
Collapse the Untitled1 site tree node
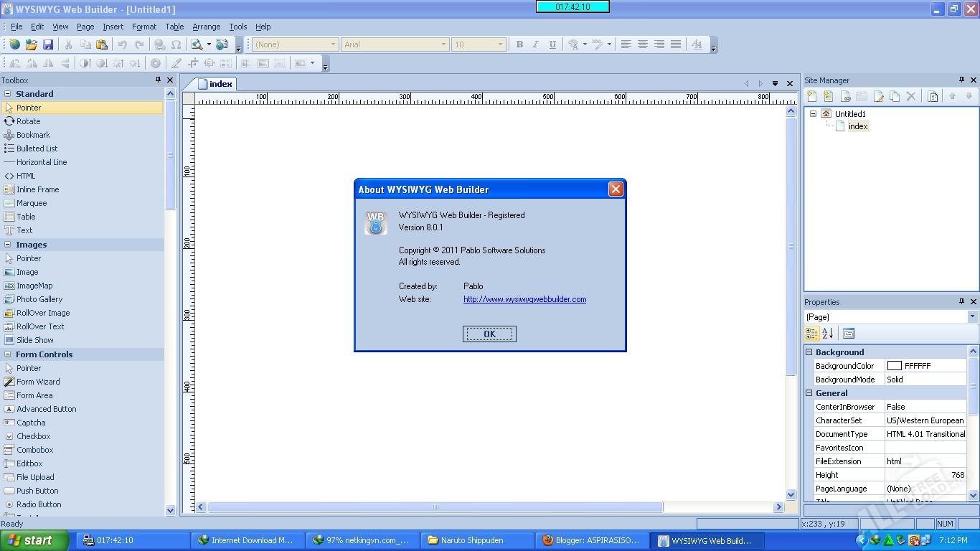coord(813,114)
